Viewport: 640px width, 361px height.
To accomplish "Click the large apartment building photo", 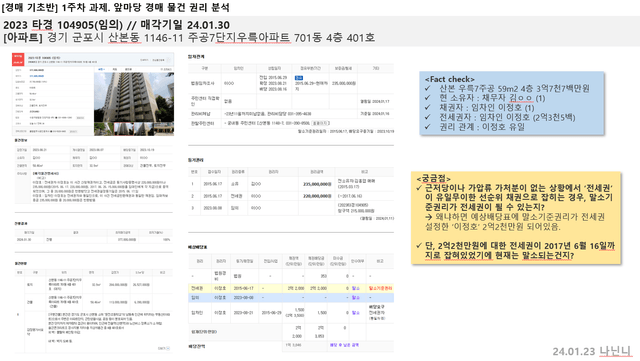I will [134, 97].
